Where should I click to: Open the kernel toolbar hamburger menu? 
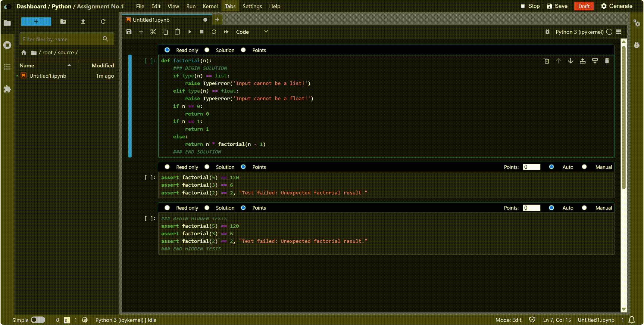coord(619,32)
